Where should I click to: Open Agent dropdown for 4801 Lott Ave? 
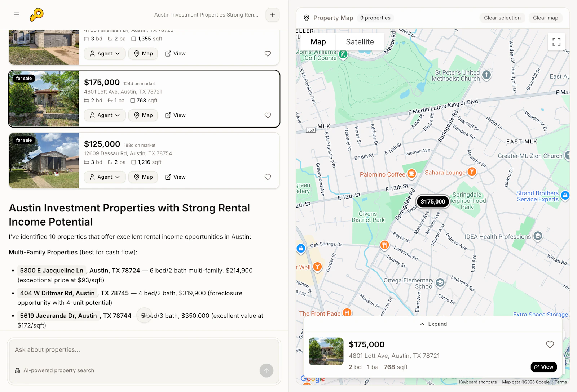[x=105, y=115]
